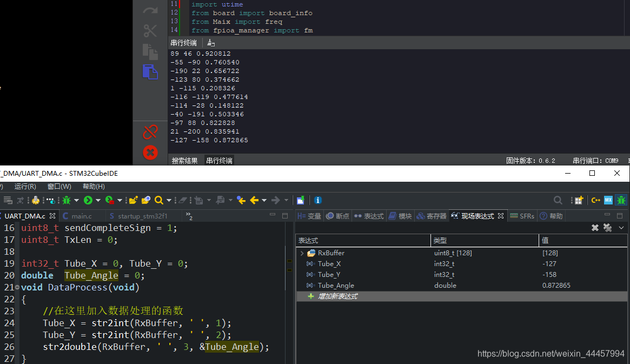Click the clear terminal icon beside 串行终端
The image size is (630, 364).
click(211, 43)
